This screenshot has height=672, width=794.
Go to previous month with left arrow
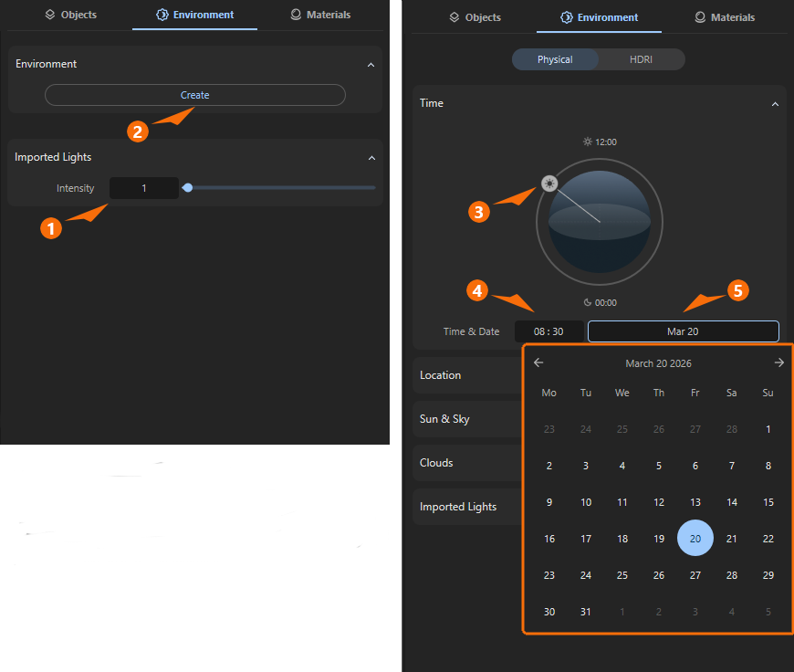pos(538,362)
